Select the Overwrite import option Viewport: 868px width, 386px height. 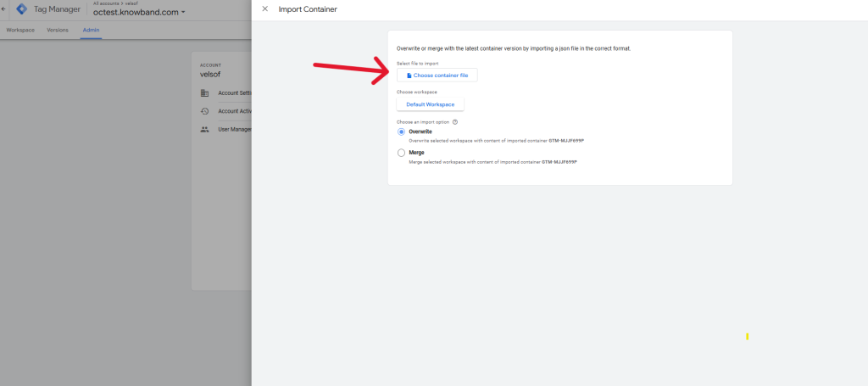click(x=401, y=131)
